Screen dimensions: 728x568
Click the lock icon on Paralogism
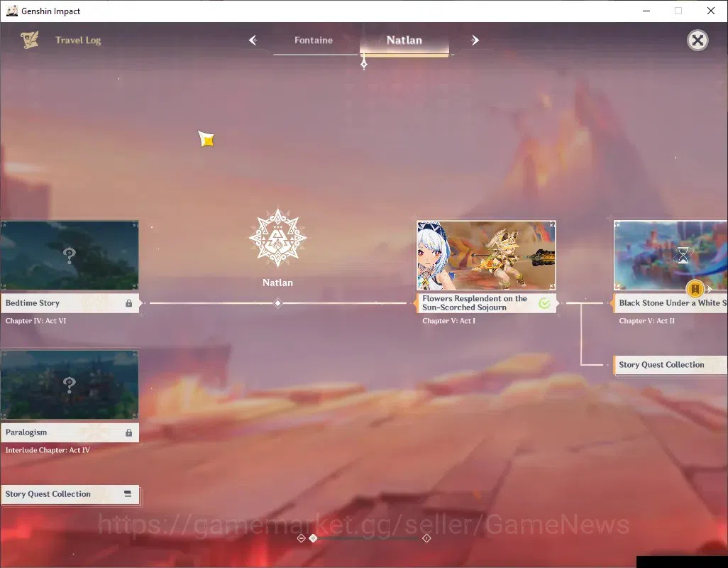pos(128,433)
